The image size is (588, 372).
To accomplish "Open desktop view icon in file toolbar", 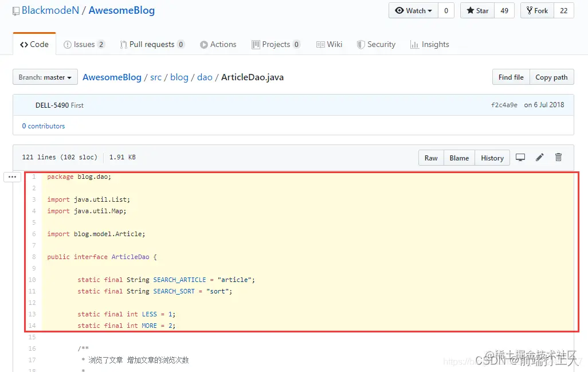I will pos(520,158).
